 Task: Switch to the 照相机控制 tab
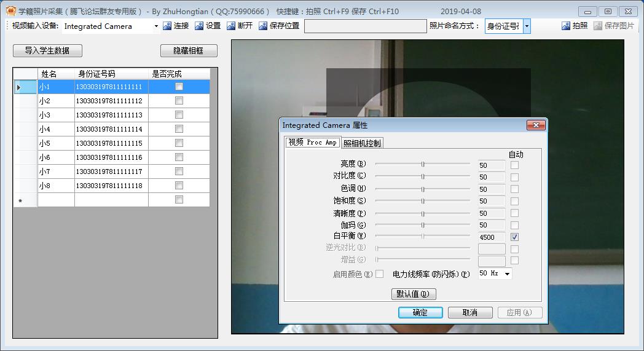(363, 143)
